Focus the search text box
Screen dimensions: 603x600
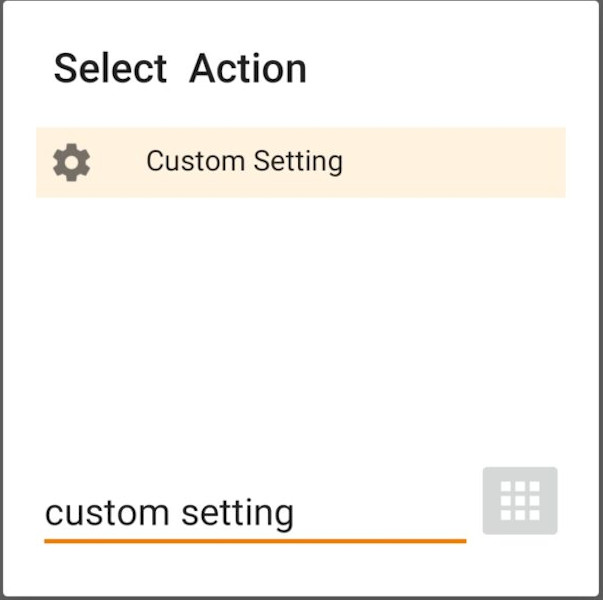click(254, 514)
